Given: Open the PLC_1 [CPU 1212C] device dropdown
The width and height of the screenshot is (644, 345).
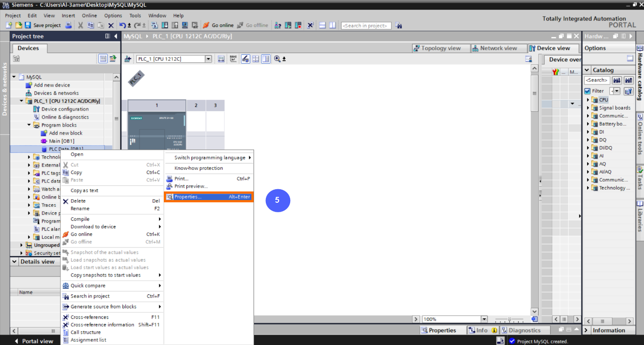Looking at the screenshot, I should pyautogui.click(x=208, y=59).
